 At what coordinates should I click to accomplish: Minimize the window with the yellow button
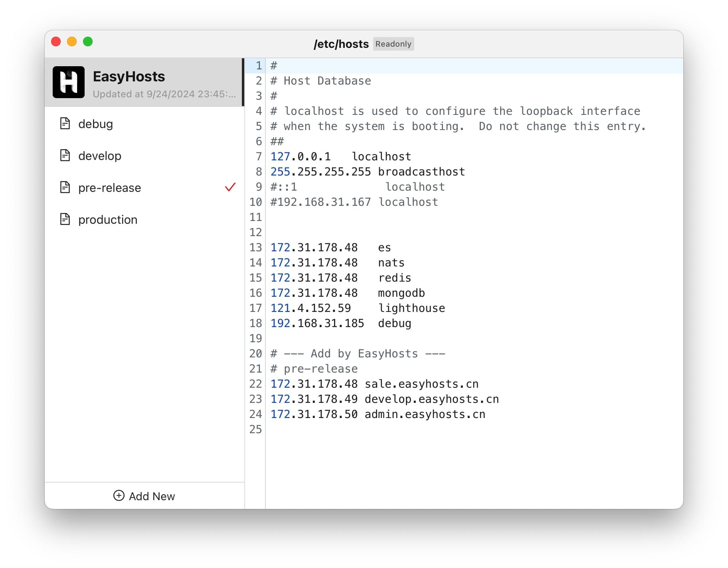click(x=72, y=41)
